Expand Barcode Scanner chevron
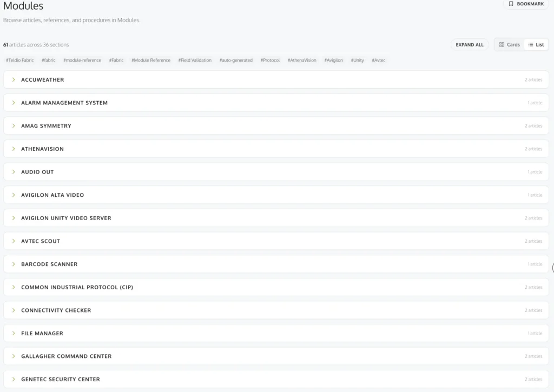 [14, 264]
